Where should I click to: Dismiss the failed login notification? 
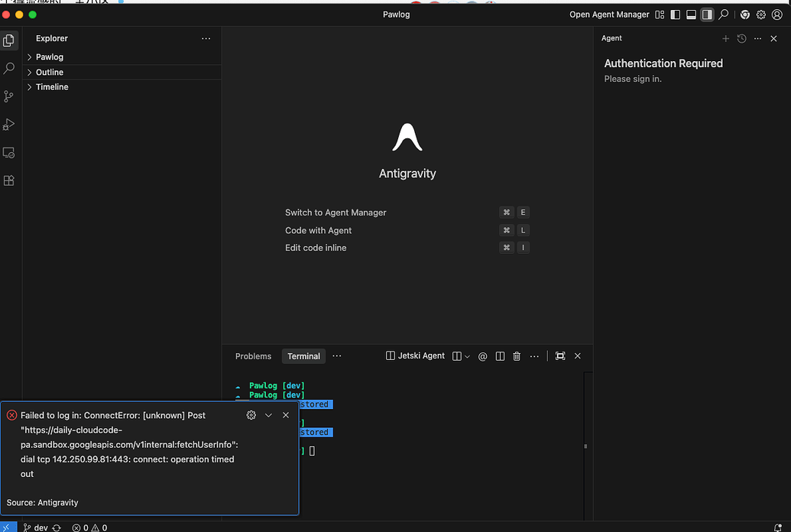pos(286,415)
